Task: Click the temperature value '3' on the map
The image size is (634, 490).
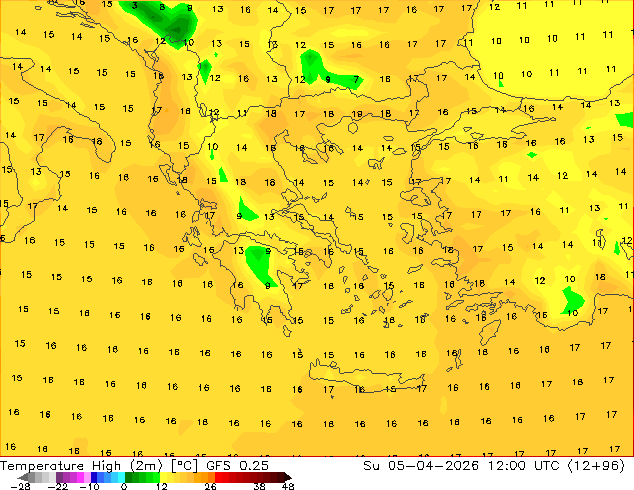Action: [135, 5]
